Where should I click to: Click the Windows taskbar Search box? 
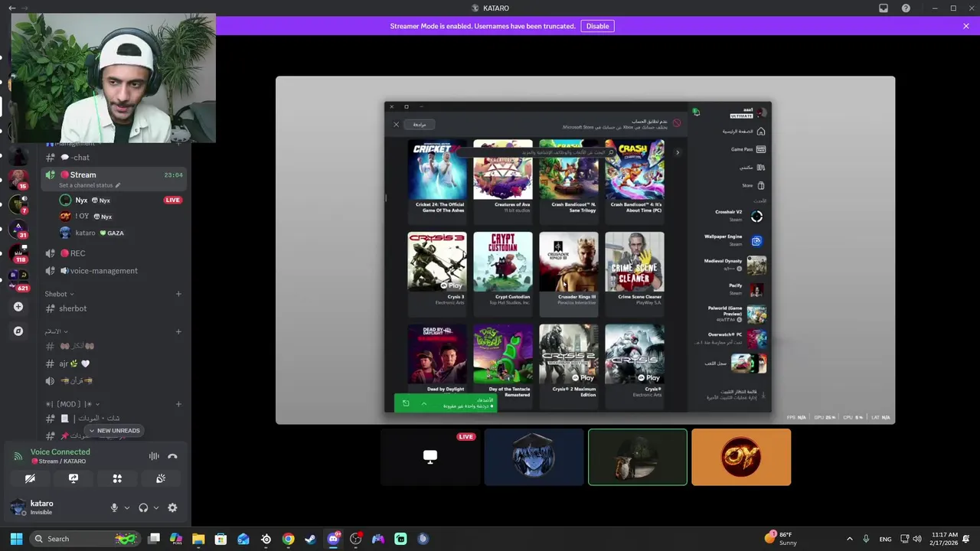84,539
